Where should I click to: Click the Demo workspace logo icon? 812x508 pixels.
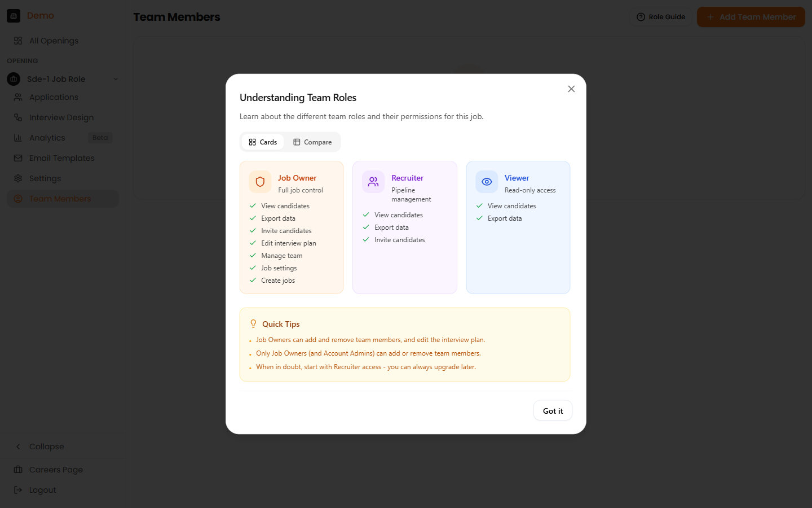14,15
